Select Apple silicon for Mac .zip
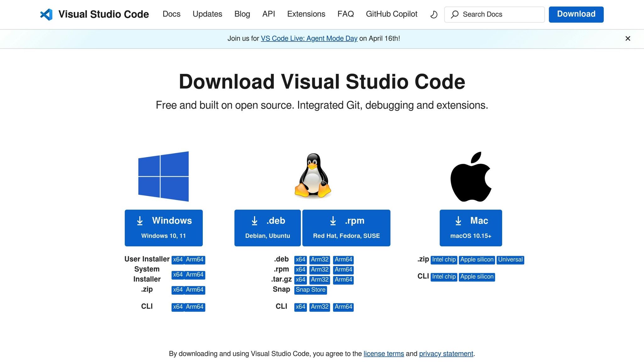The height and width of the screenshot is (362, 644). click(x=477, y=260)
